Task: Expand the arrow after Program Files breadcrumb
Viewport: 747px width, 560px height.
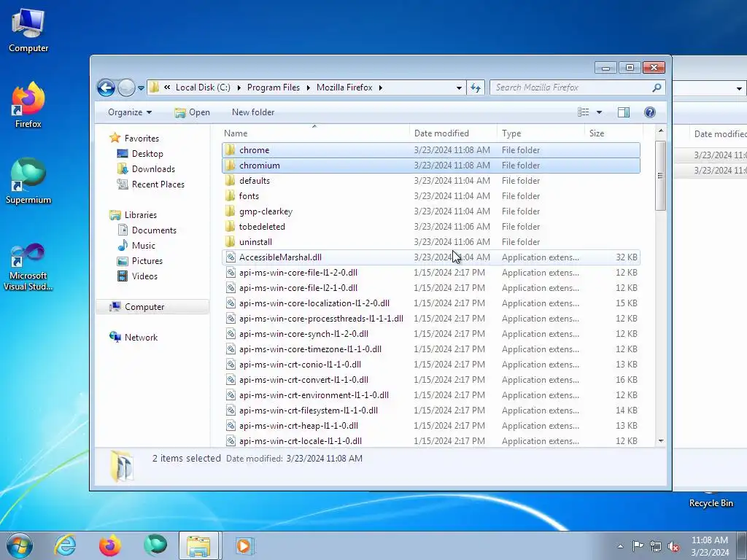Action: (x=309, y=87)
